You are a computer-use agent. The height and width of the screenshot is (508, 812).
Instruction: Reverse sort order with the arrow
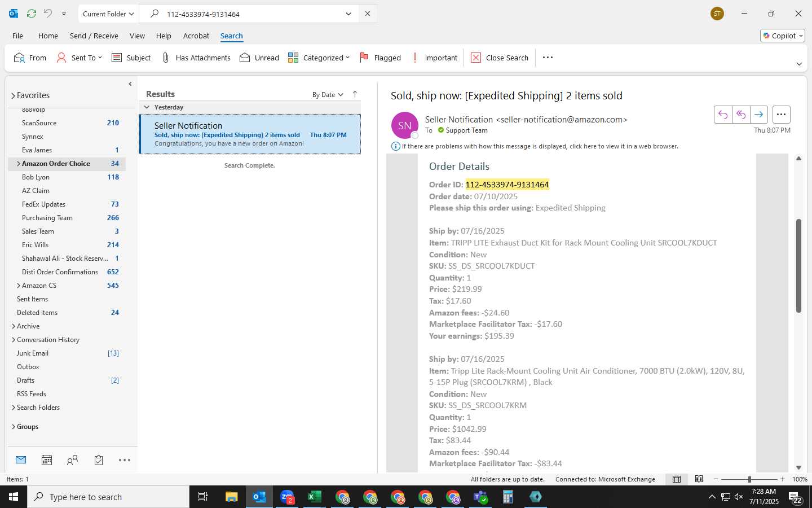(x=355, y=94)
